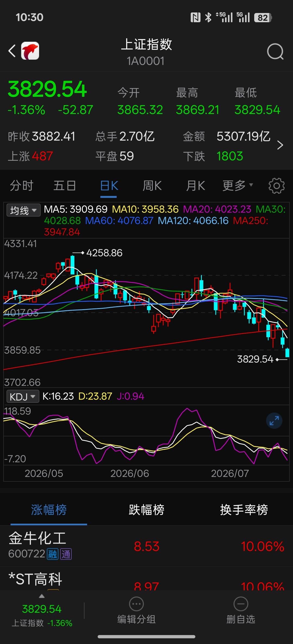This screenshot has width=293, height=644.
Task: Select the 涨幅榜 ranking tab
Action: 49,510
